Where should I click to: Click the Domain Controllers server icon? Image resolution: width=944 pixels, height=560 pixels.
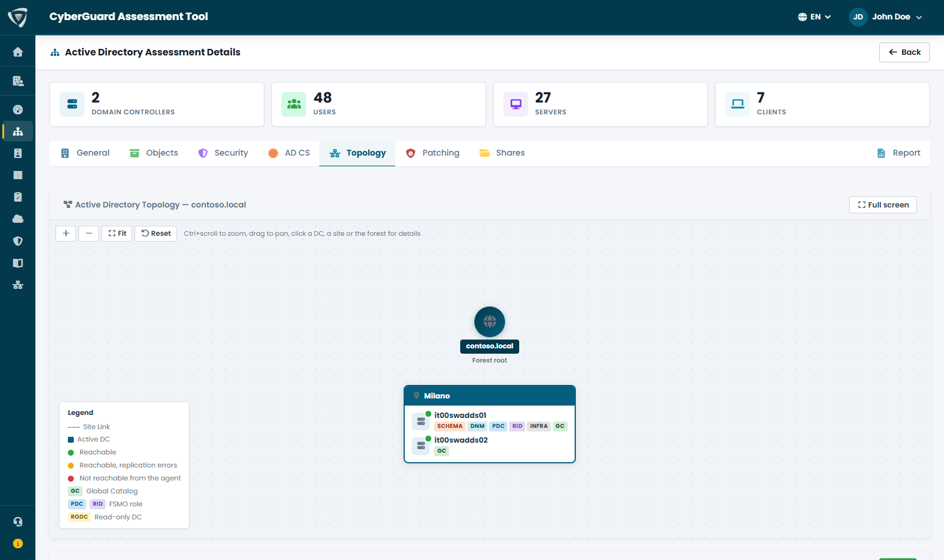(x=72, y=104)
